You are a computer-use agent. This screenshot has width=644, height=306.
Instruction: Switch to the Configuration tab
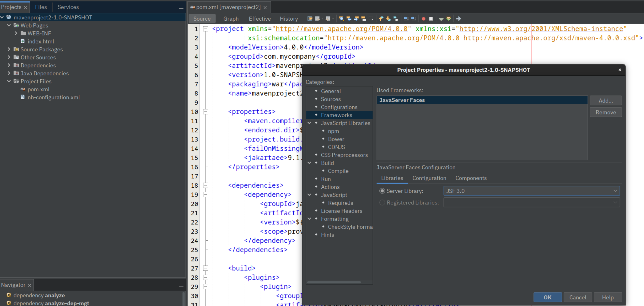click(x=429, y=178)
